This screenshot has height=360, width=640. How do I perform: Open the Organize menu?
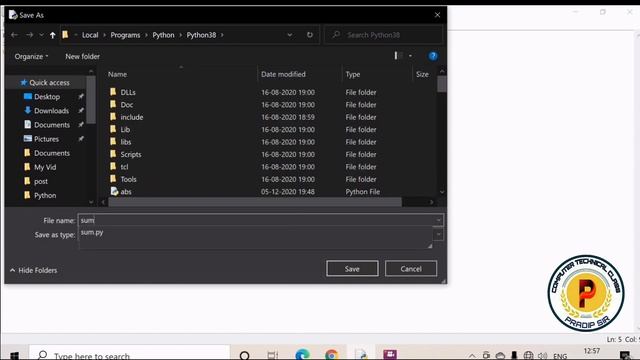tap(31, 56)
